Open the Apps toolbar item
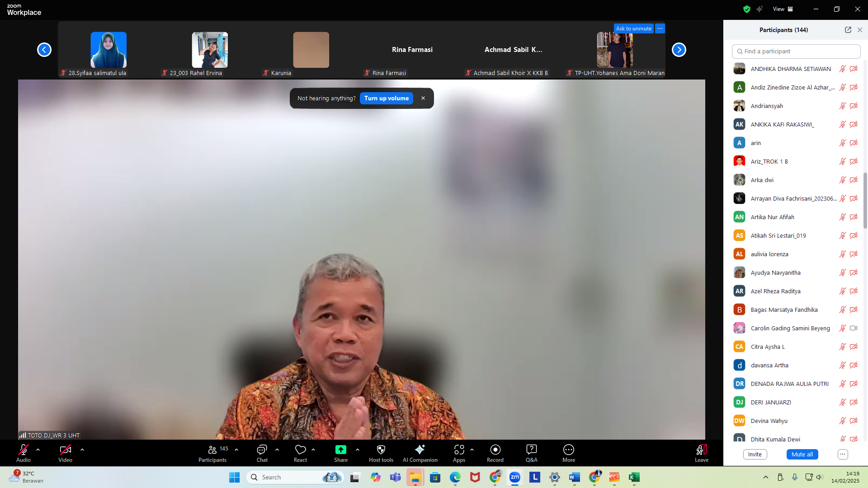 (x=459, y=450)
